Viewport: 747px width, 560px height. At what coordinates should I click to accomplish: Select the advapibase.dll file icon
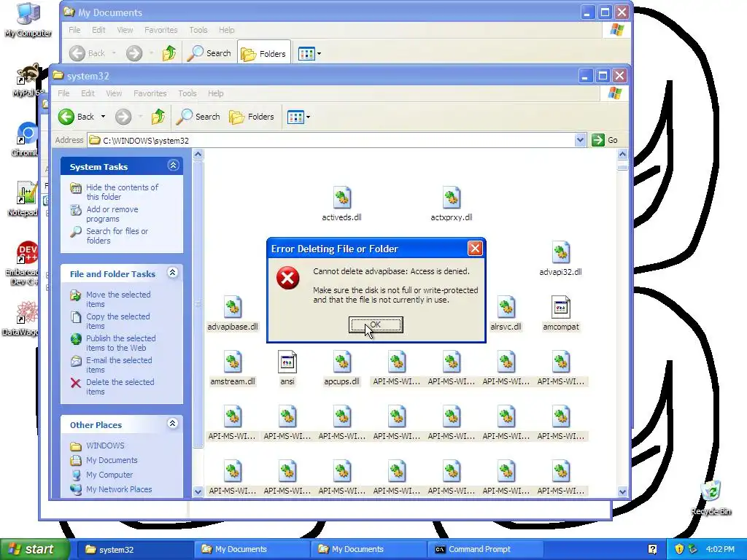point(233,307)
